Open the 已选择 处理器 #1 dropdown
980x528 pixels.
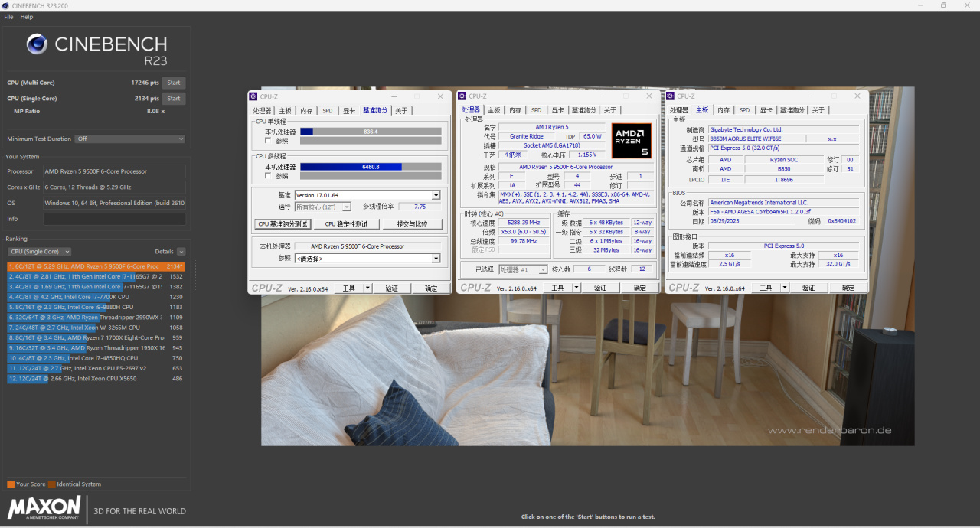(523, 269)
